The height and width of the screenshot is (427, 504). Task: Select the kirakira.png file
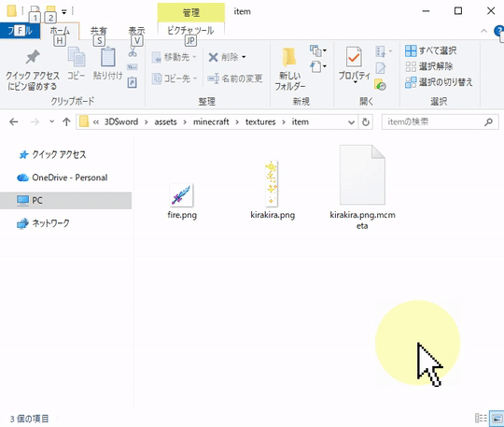[273, 190]
